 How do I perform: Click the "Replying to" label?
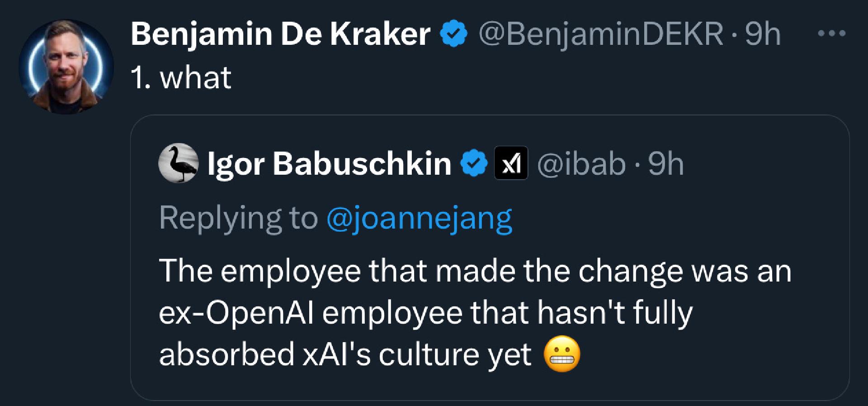click(x=238, y=218)
